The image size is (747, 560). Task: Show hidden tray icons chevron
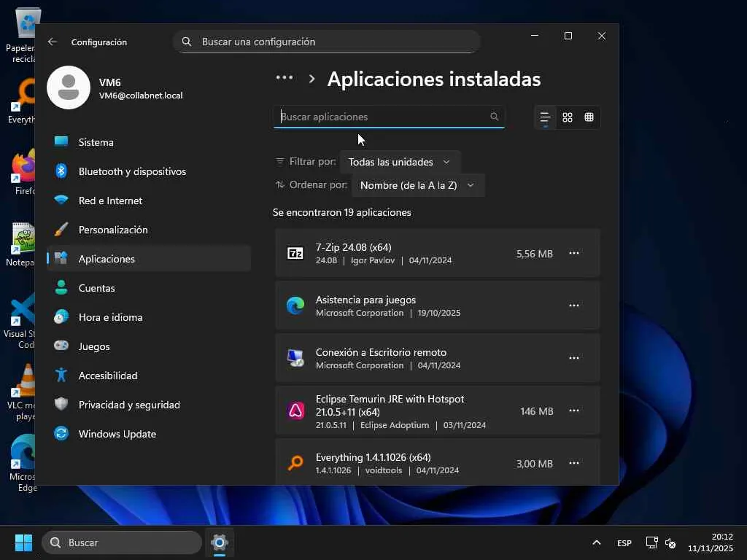pyautogui.click(x=597, y=542)
